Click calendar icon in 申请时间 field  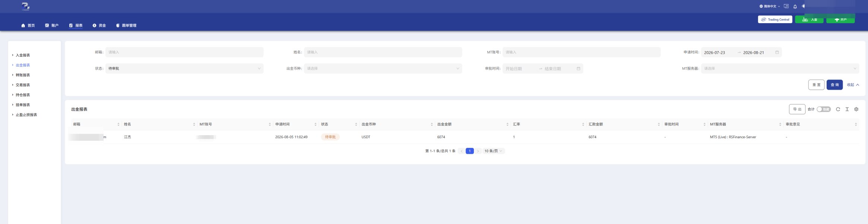777,52
